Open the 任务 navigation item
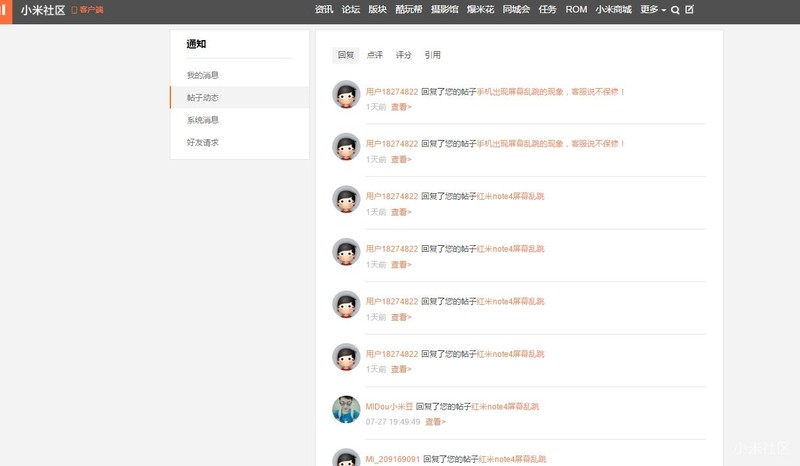 (x=547, y=9)
